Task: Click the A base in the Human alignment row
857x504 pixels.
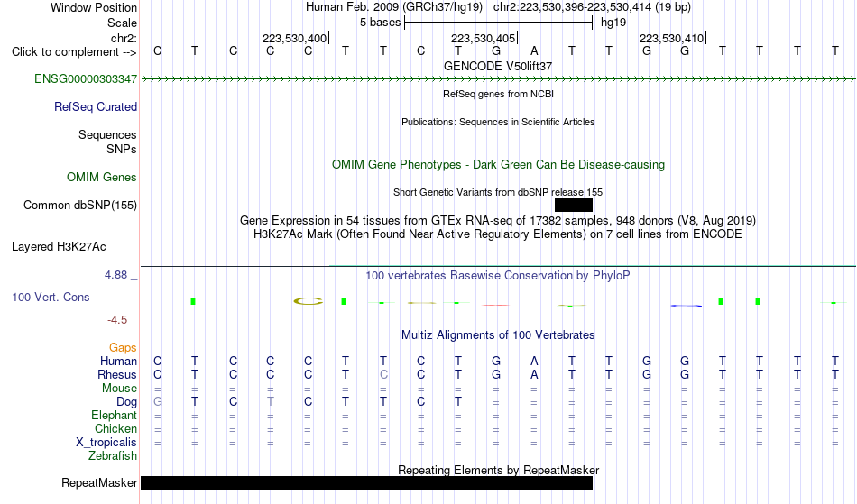Action: click(534, 361)
